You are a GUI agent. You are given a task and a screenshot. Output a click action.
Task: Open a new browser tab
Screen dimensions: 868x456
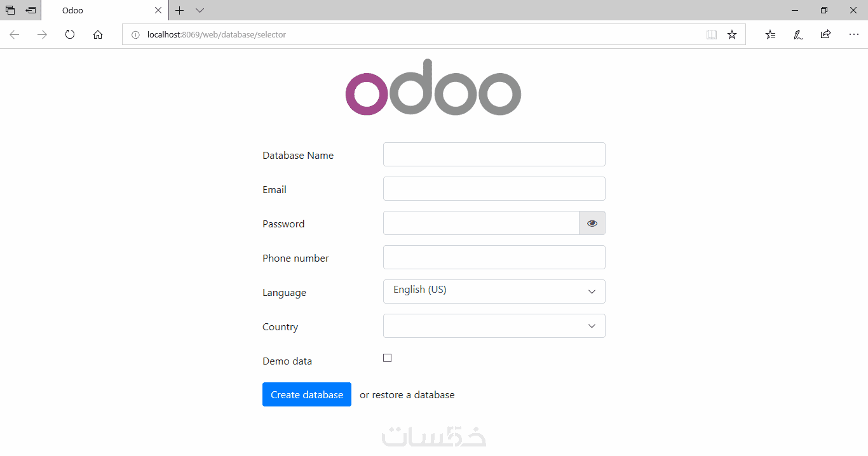click(x=180, y=10)
